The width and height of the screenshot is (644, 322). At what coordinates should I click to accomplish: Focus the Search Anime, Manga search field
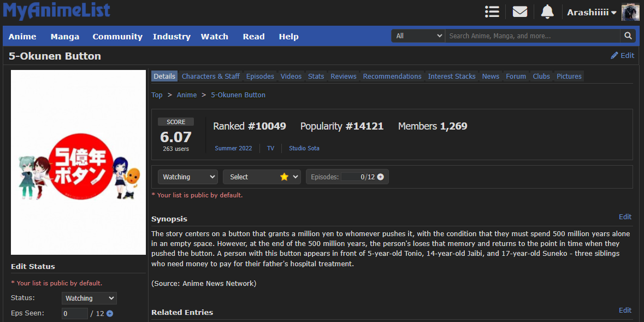[x=533, y=36]
